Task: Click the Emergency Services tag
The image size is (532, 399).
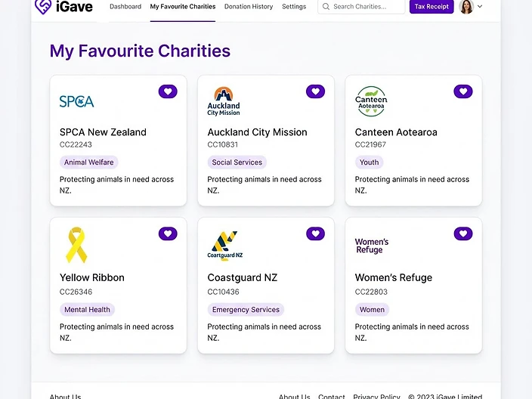Action: pos(246,309)
